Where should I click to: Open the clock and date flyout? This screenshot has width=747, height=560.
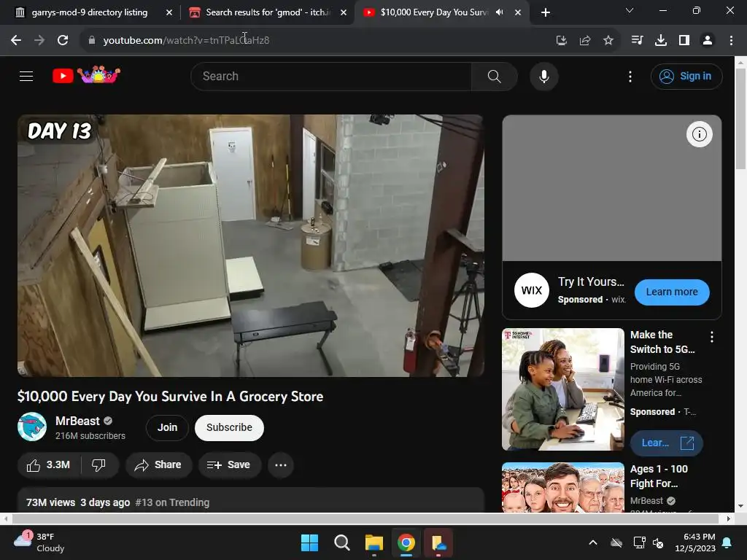[694, 542]
